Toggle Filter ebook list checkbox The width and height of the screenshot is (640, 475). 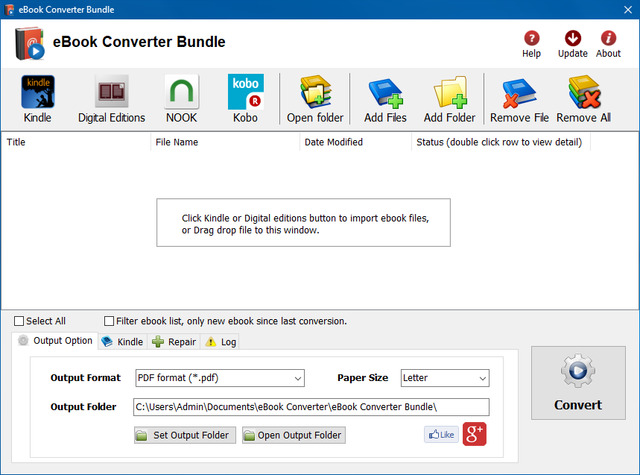pyautogui.click(x=109, y=321)
